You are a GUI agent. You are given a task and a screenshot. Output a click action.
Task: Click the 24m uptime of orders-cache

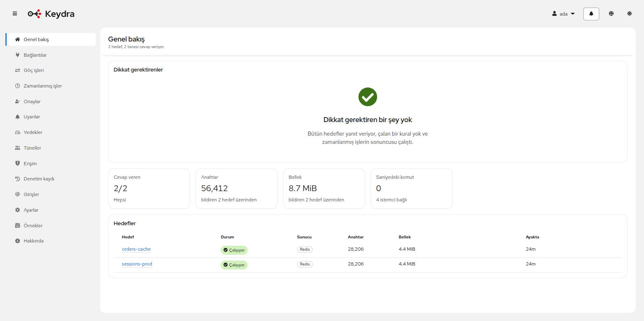[x=531, y=249]
